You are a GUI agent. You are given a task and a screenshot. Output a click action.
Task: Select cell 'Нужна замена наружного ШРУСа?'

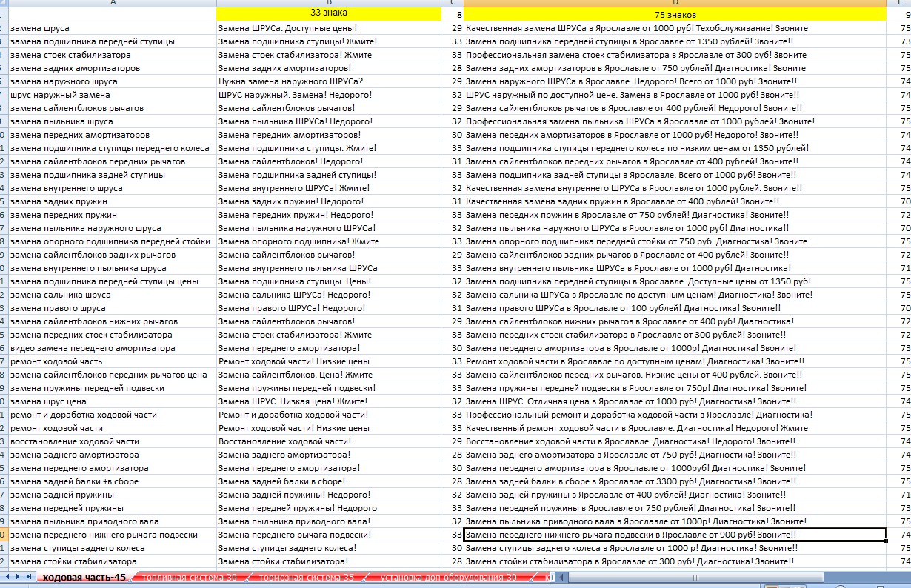pyautogui.click(x=327, y=81)
